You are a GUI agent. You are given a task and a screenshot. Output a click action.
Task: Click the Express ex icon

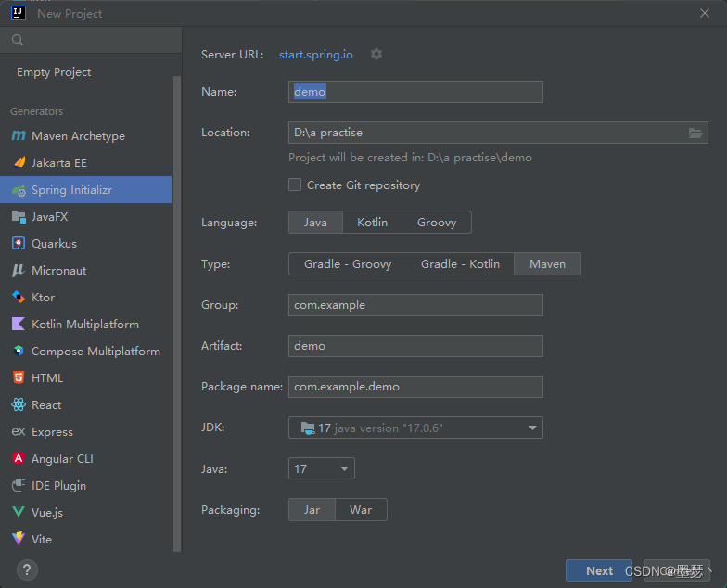pos(19,432)
